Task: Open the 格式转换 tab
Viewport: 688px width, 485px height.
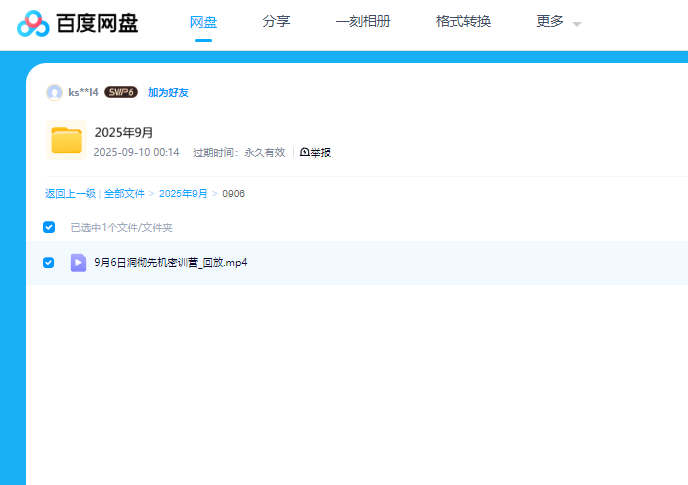Action: coord(463,22)
